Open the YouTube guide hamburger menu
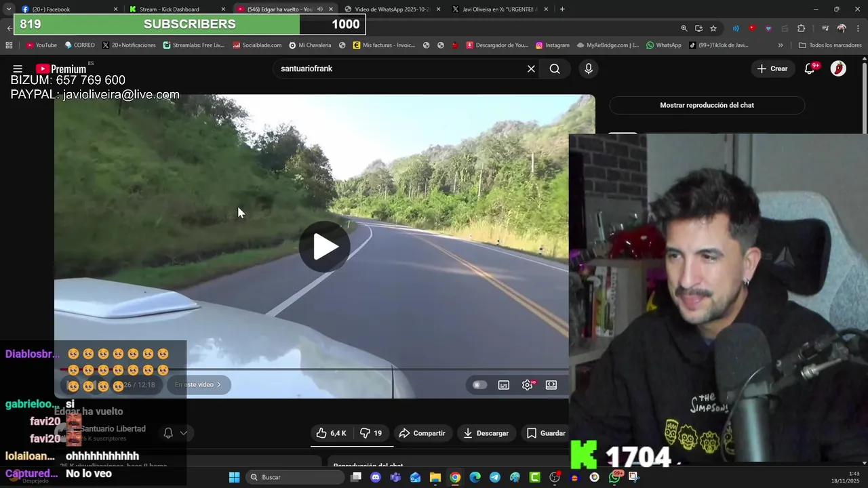The width and height of the screenshot is (868, 488). pos(18,68)
